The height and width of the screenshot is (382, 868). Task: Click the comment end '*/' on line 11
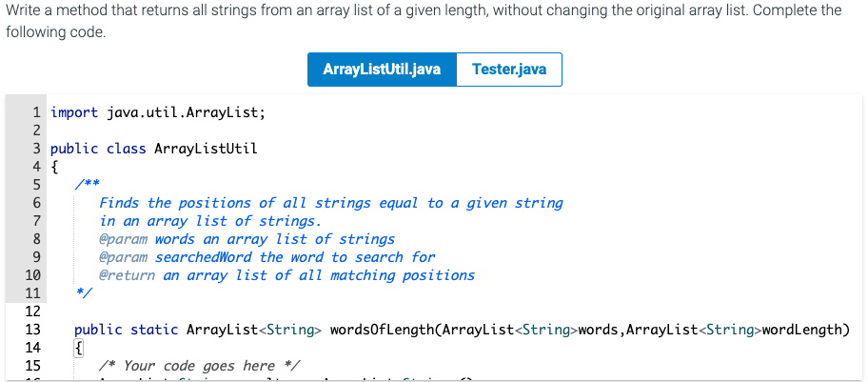click(84, 293)
